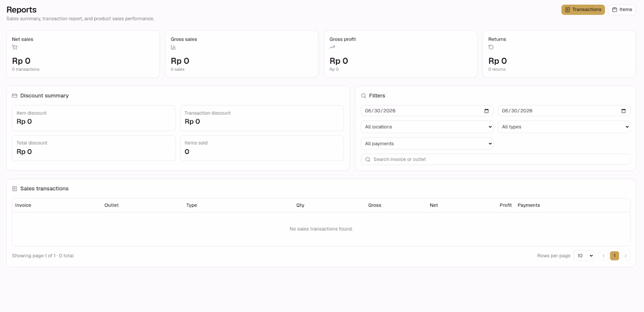644x312 pixels.
Task: Go to next page with right chevron
Action: coord(625,256)
